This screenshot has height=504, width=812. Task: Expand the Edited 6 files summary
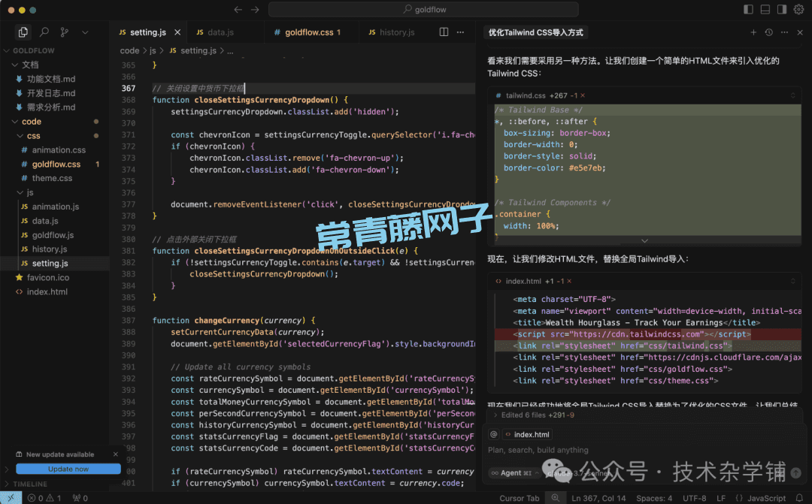tap(535, 415)
